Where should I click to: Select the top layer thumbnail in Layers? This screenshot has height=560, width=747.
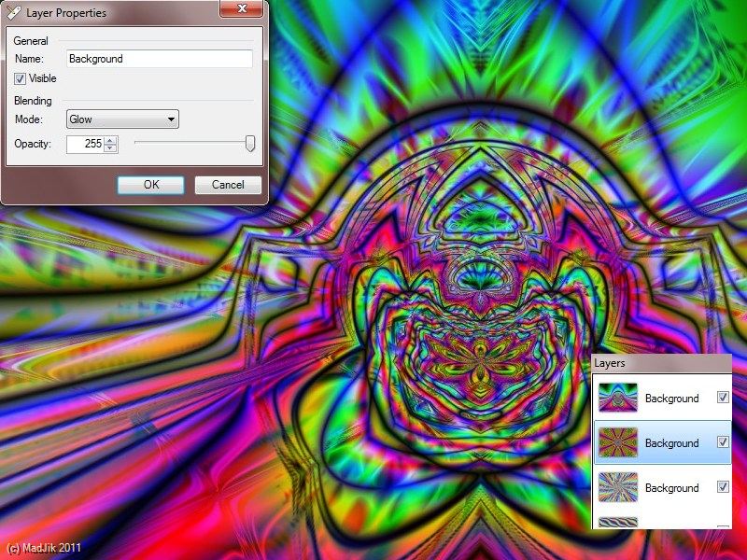tap(618, 398)
